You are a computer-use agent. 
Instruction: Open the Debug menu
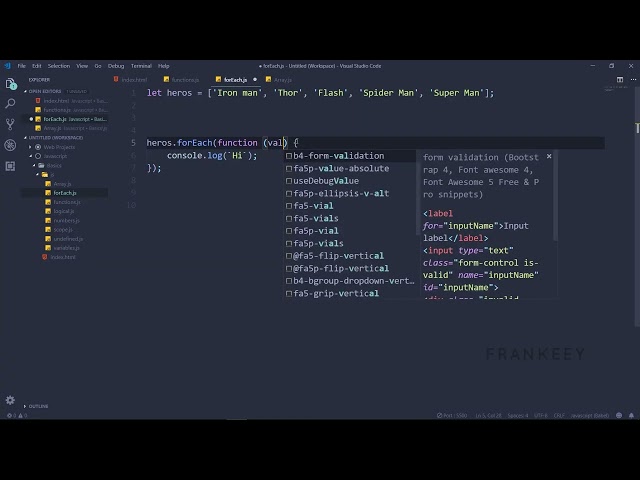[x=116, y=66]
